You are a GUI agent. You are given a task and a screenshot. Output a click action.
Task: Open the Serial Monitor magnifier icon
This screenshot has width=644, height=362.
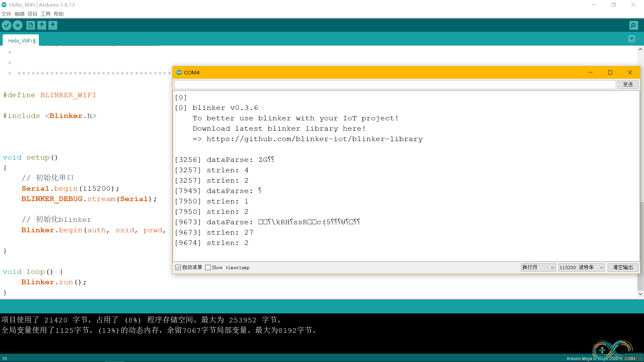(634, 25)
